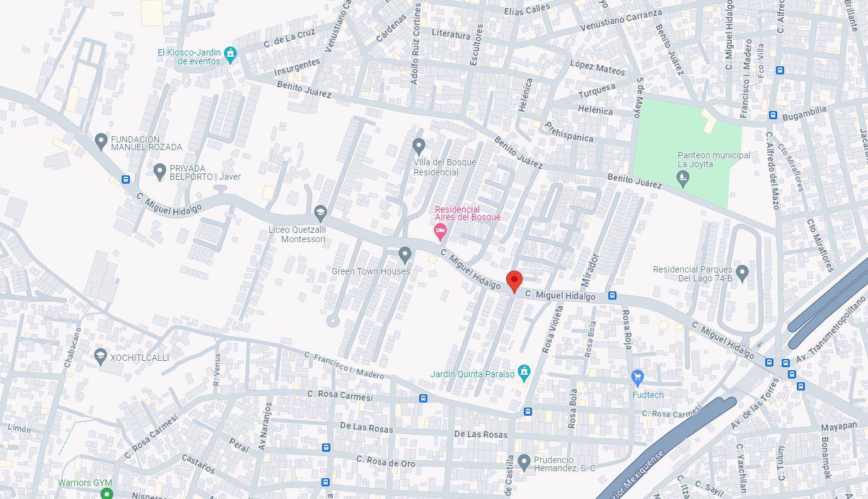
Task: Select the Panteon municipal La Joyita marker
Action: click(682, 180)
